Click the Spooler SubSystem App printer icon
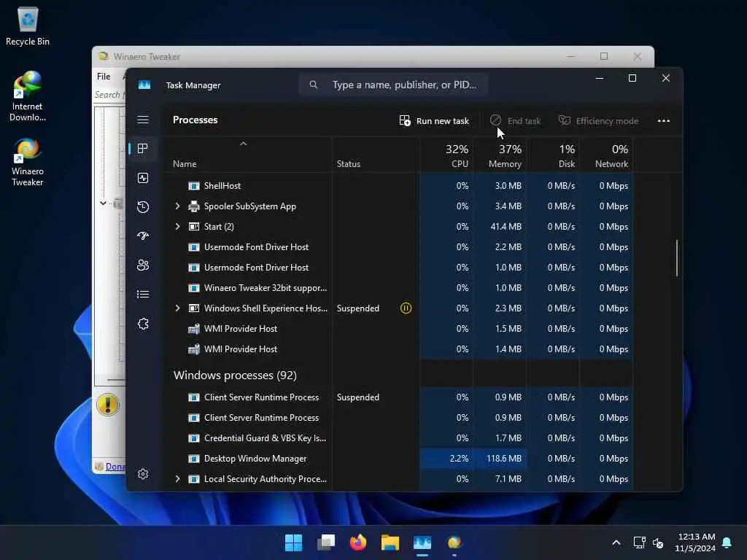The height and width of the screenshot is (560, 747). tap(194, 206)
